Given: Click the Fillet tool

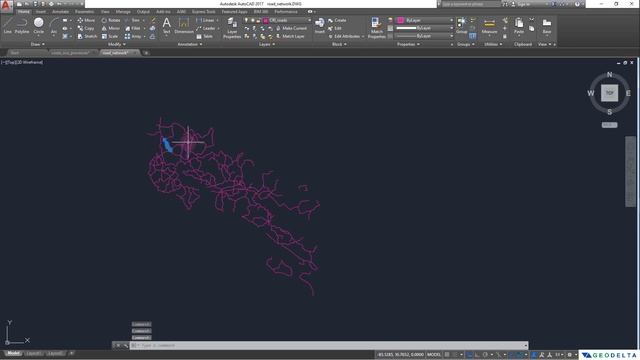Looking at the screenshot, I should coord(133,28).
